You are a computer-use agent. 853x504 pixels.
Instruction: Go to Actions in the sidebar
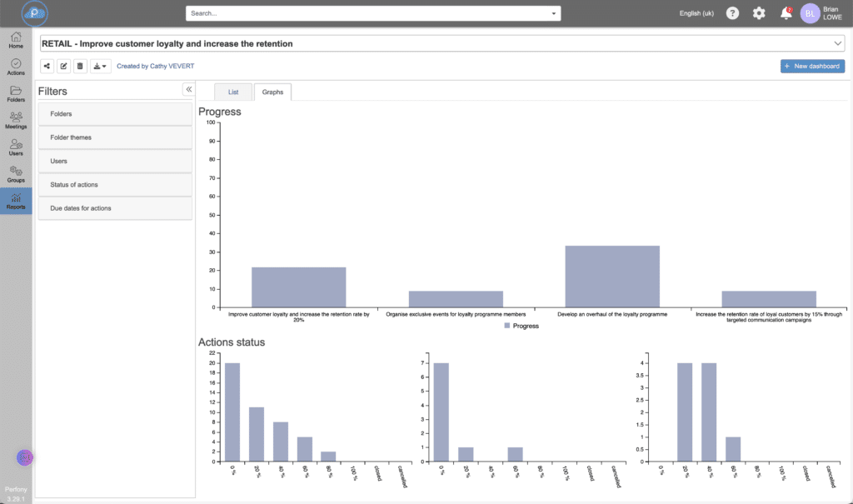coord(16,67)
